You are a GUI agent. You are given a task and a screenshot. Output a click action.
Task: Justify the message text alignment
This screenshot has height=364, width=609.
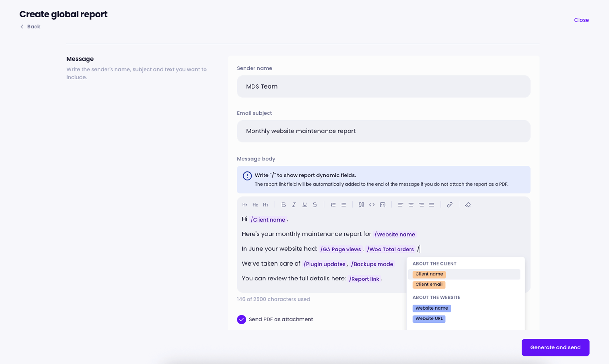click(432, 205)
